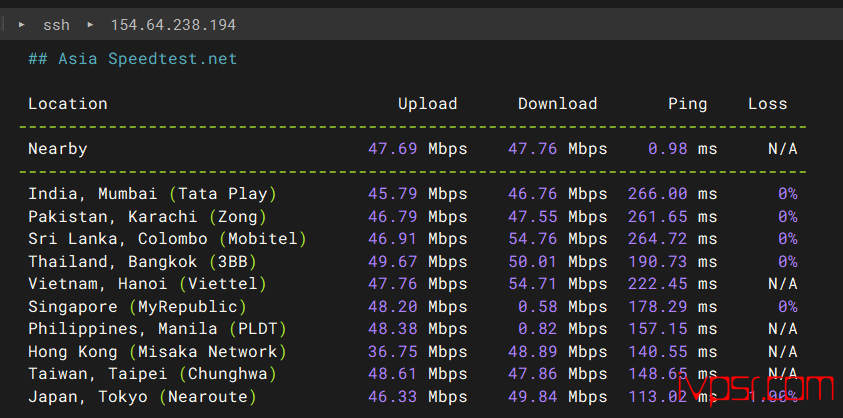843x418 pixels.
Task: Click the Upload column header
Action: [427, 103]
